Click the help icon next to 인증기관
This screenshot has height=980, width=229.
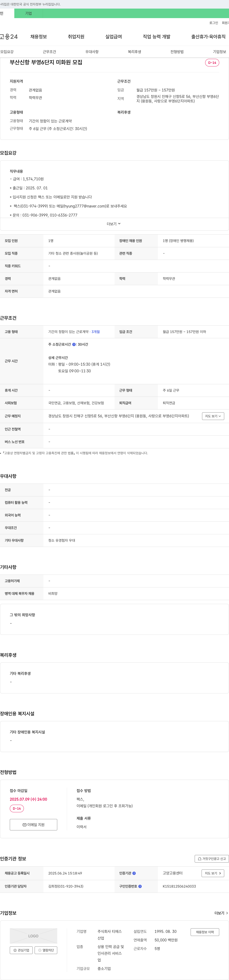pos(134,873)
